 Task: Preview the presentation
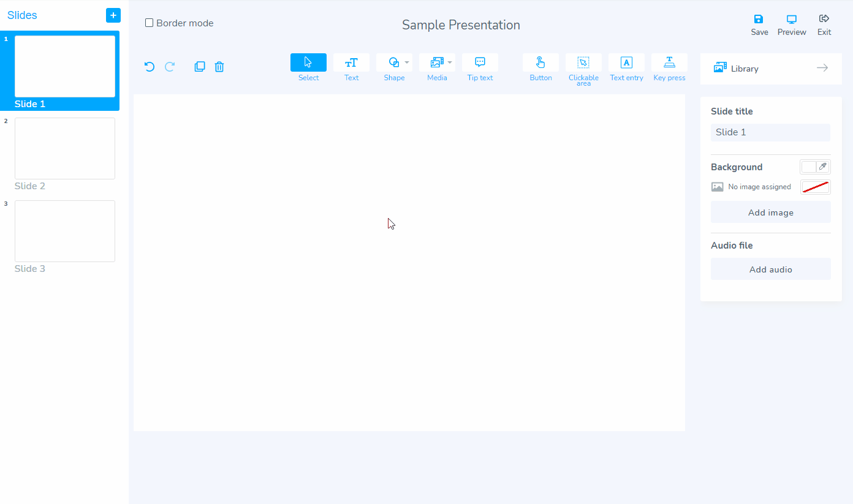[x=792, y=25]
